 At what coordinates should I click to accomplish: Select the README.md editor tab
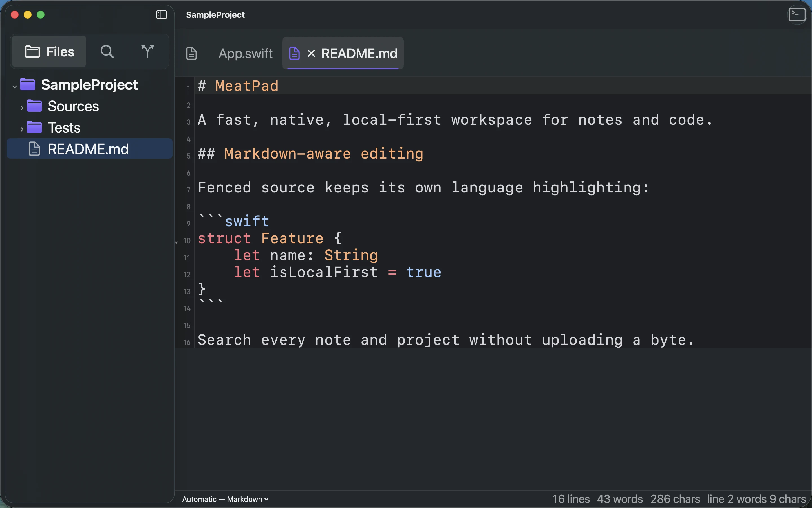(x=343, y=53)
